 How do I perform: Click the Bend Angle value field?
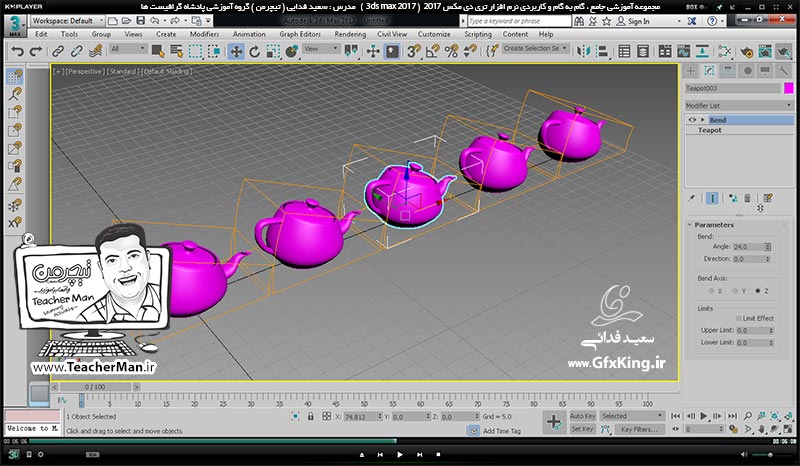click(x=748, y=247)
